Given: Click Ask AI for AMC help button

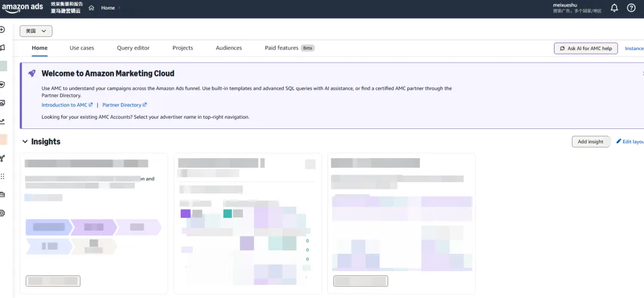Looking at the screenshot, I should [x=586, y=48].
